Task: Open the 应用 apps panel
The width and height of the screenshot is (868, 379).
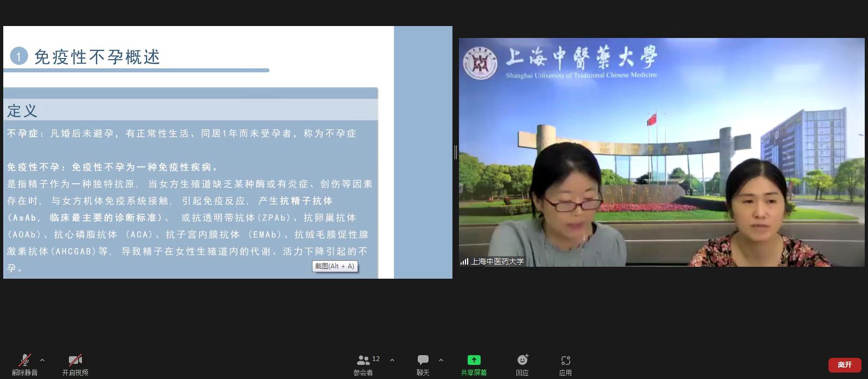Action: click(565, 364)
